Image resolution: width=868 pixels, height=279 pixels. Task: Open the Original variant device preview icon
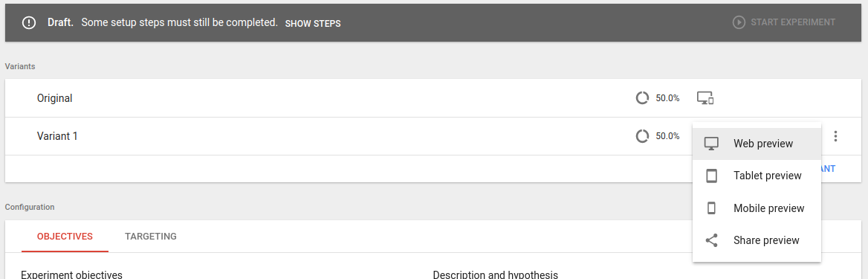coord(705,98)
